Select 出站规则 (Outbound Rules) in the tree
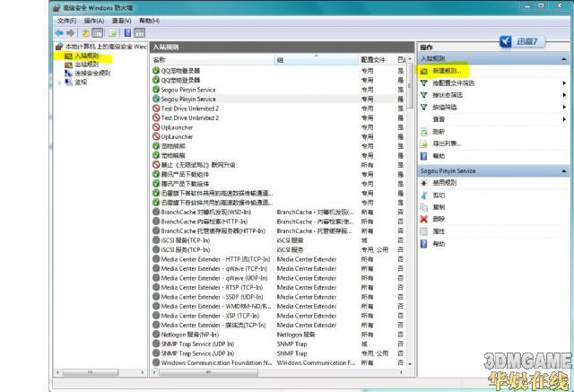Viewport: 574px width, 392px height. tap(86, 65)
